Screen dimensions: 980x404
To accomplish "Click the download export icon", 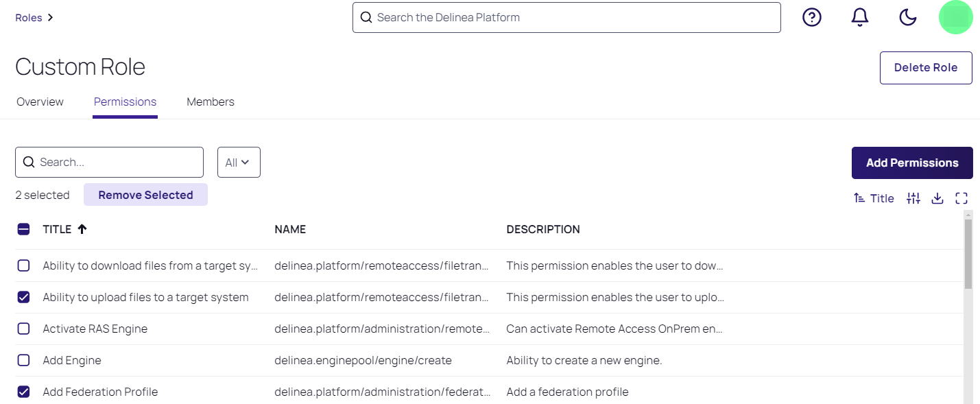I will [937, 198].
